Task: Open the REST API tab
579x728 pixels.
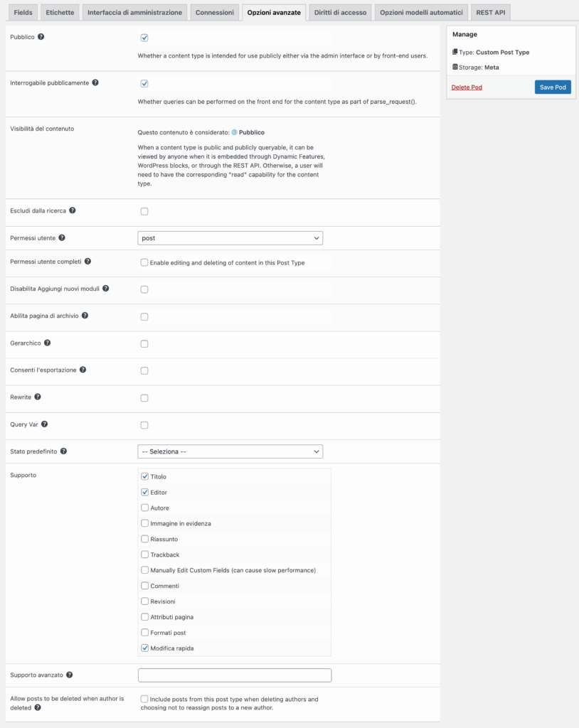Action: pyautogui.click(x=491, y=13)
